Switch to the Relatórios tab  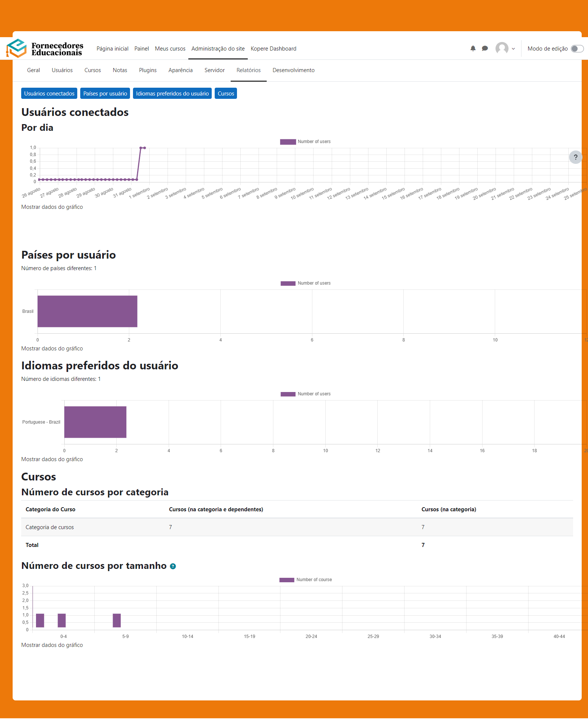coord(248,70)
